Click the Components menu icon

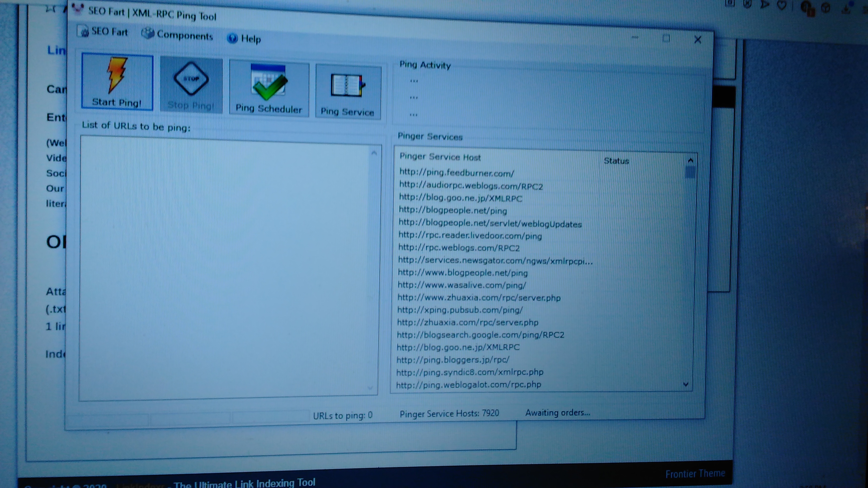pyautogui.click(x=148, y=33)
